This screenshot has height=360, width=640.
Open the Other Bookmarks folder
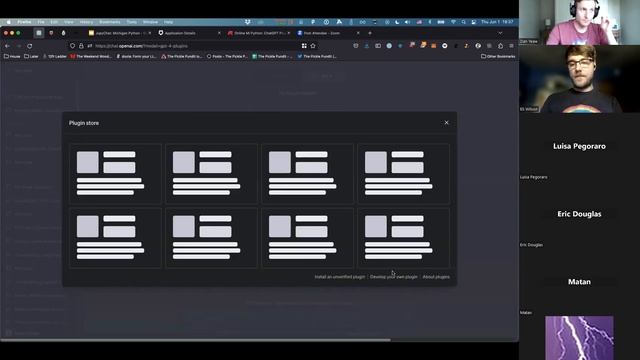(x=498, y=56)
